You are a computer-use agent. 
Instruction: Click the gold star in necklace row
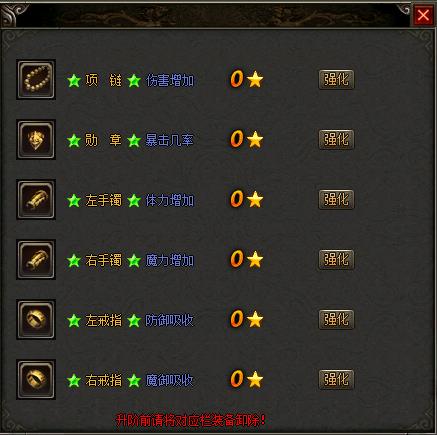point(255,79)
